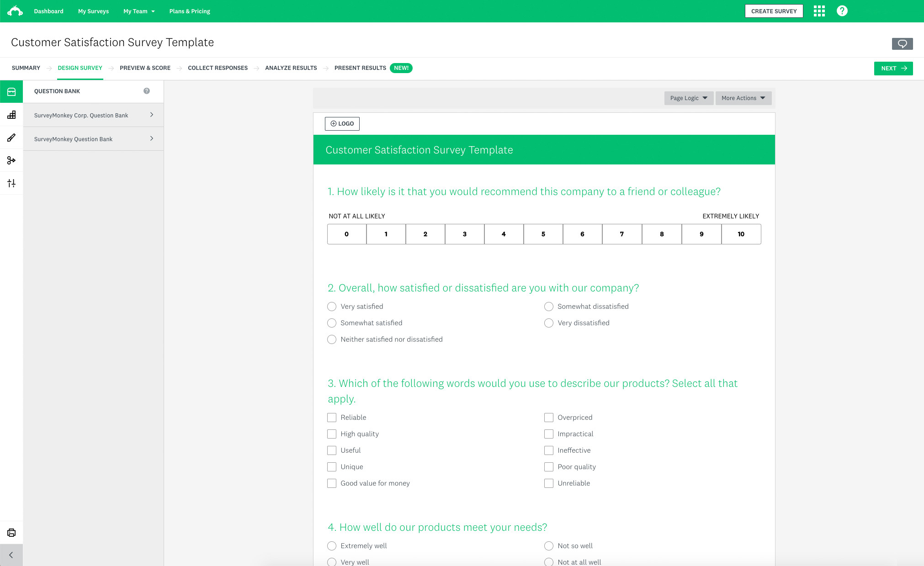
Task: Open the Themes paintbrush icon
Action: click(11, 138)
